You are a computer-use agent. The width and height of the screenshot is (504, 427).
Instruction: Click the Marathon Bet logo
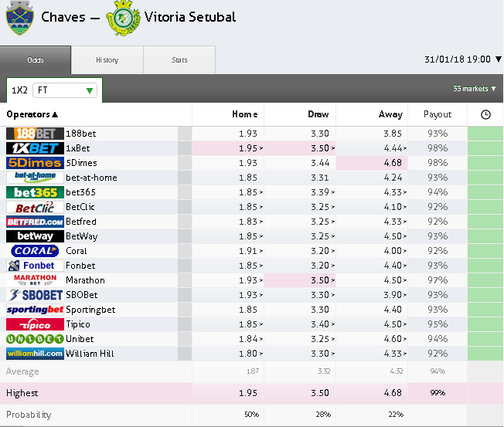tap(34, 280)
